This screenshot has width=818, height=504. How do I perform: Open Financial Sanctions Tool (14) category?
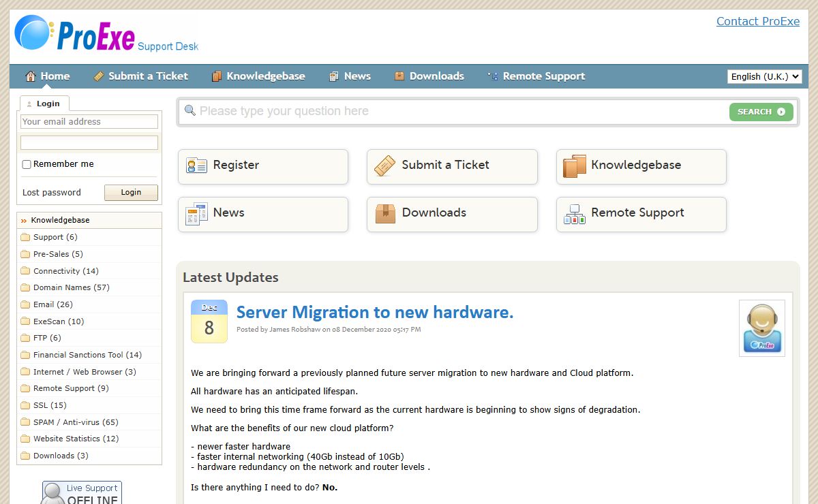(88, 355)
